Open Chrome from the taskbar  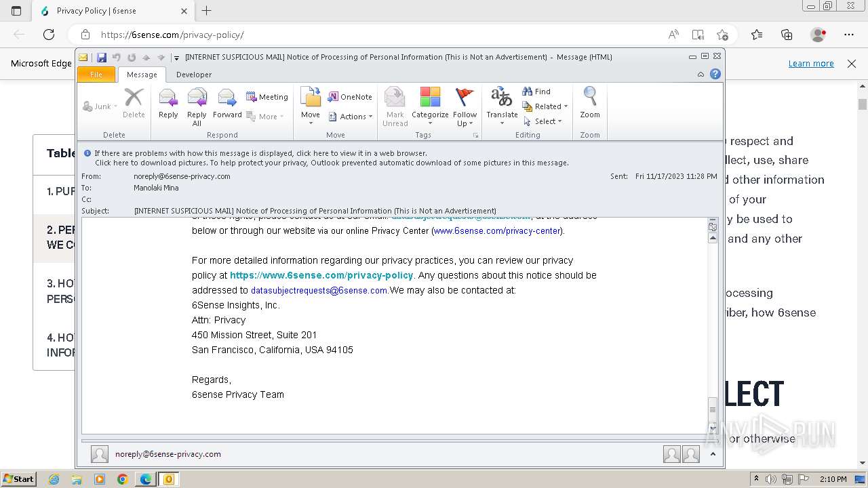(x=122, y=479)
